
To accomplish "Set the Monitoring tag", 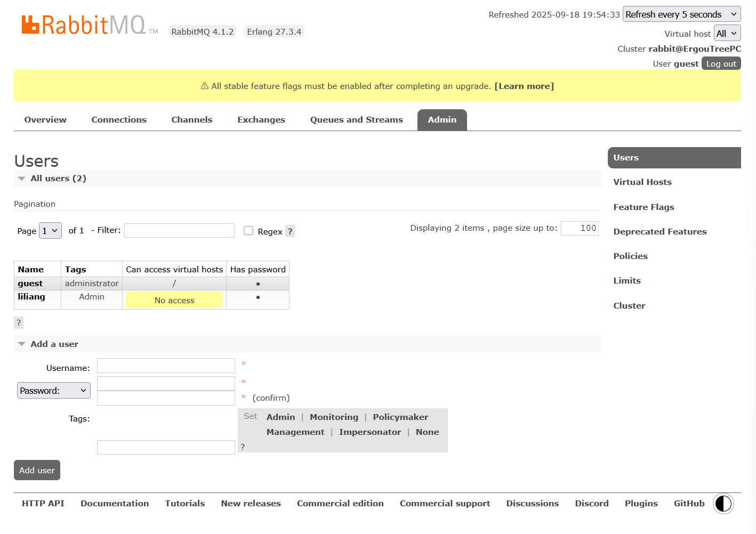I will point(334,417).
